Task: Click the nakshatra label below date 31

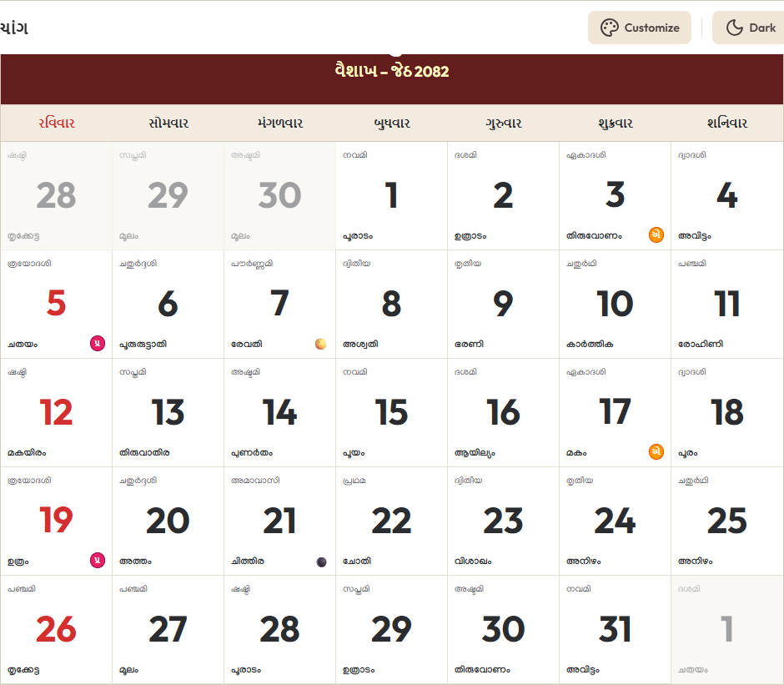Action: (x=582, y=669)
